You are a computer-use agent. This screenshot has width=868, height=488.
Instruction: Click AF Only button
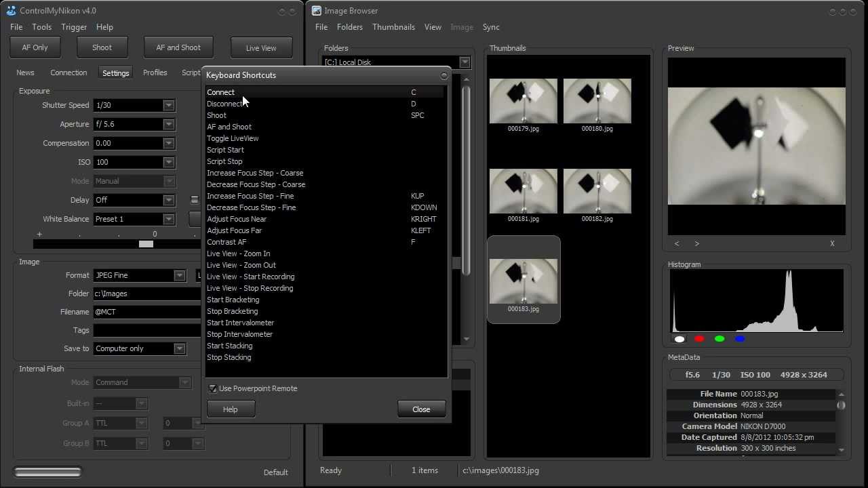[35, 47]
